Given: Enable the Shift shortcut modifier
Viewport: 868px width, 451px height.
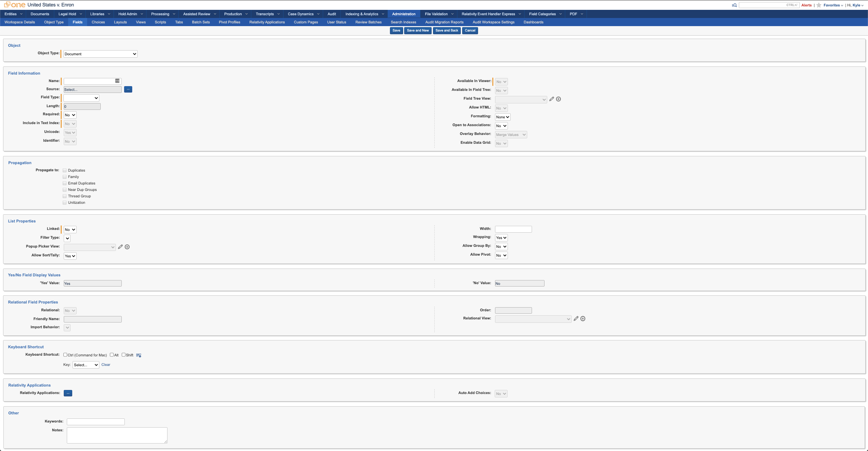Looking at the screenshot, I should point(124,355).
